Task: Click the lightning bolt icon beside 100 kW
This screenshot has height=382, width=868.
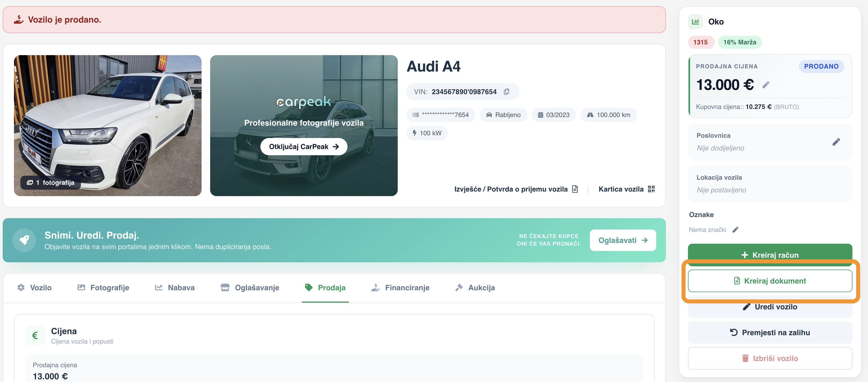Action: (414, 133)
